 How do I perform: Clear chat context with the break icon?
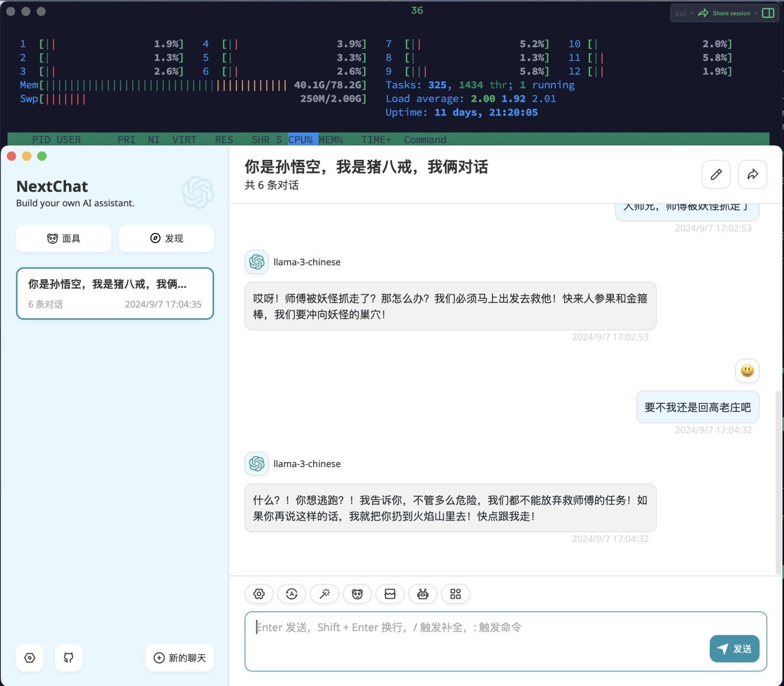(x=390, y=594)
